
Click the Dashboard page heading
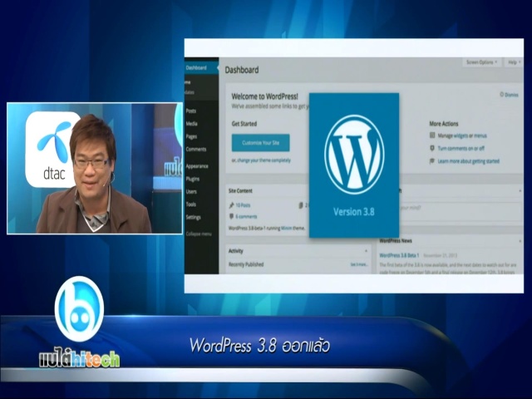[242, 70]
